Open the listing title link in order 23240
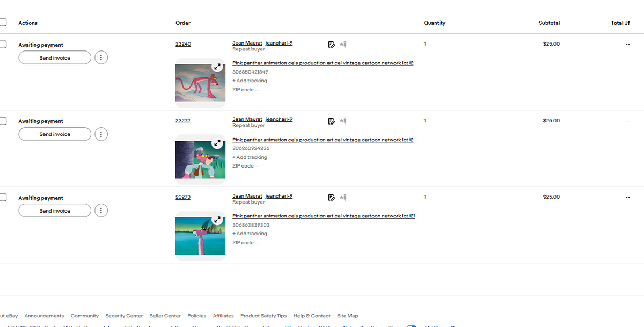Viewport: 644px width, 327px height. [x=323, y=63]
